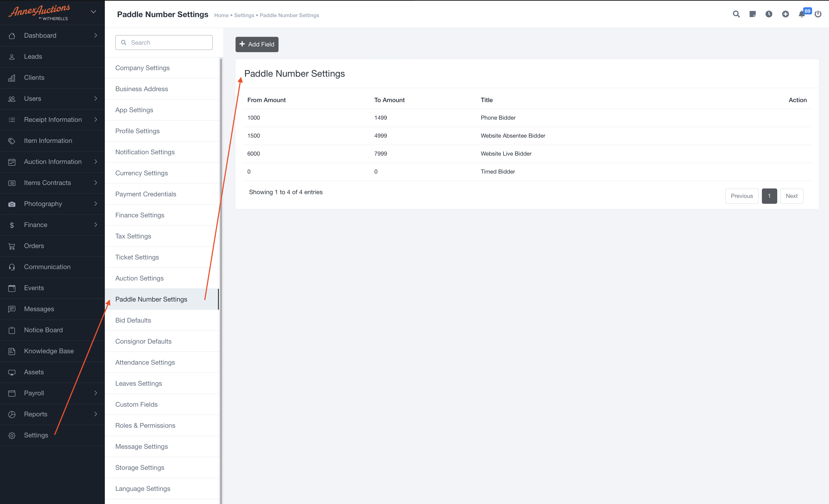Click the Photography camera icon in sidebar

(x=12, y=204)
